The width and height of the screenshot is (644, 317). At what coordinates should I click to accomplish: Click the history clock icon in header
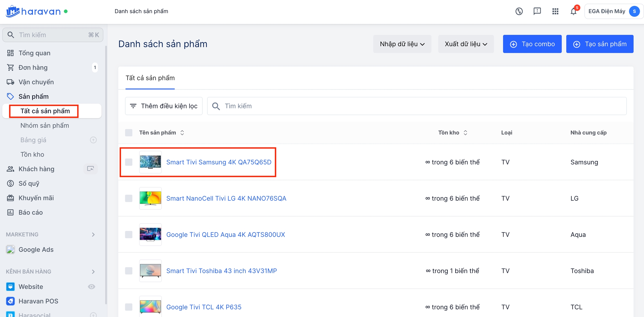pos(519,11)
